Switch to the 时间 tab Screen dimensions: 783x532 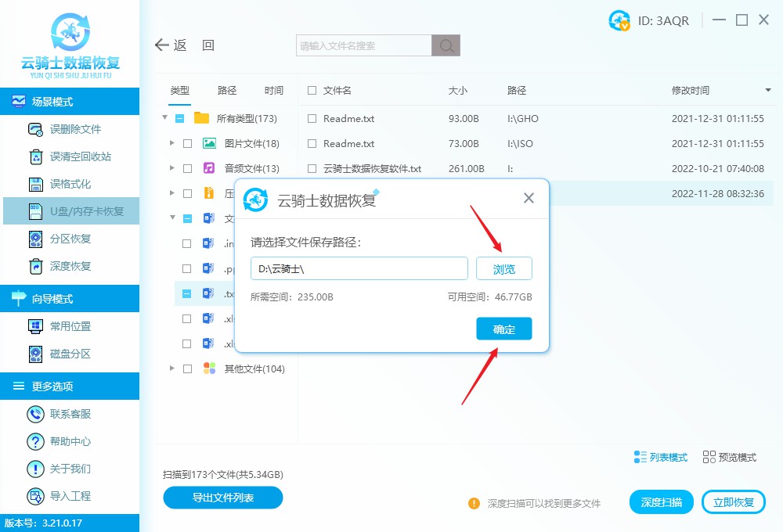274,90
